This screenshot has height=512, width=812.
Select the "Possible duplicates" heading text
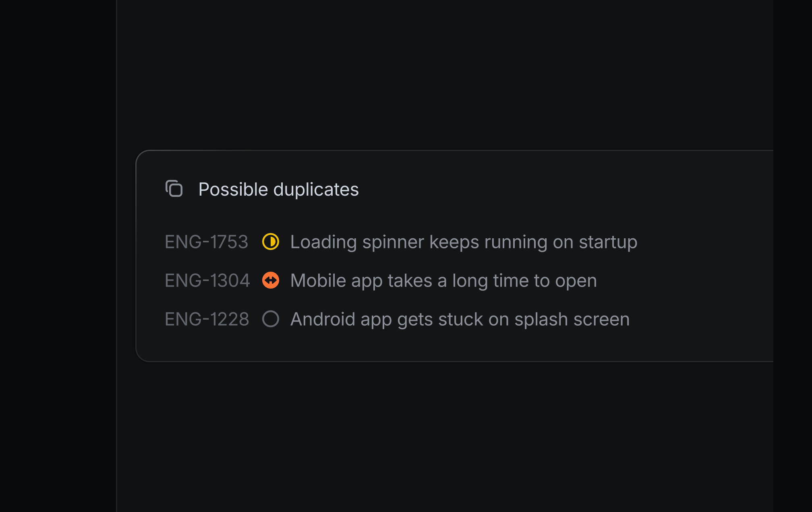coord(278,190)
